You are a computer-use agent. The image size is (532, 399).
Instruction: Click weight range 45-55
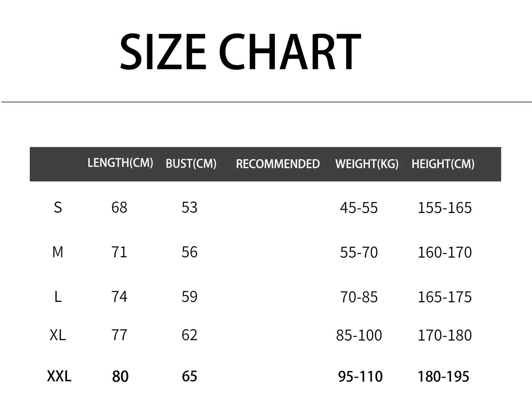tap(359, 208)
